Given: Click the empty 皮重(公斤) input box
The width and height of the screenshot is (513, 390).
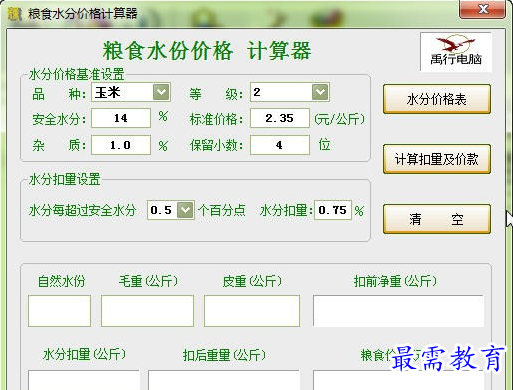Looking at the screenshot, I should (x=252, y=311).
